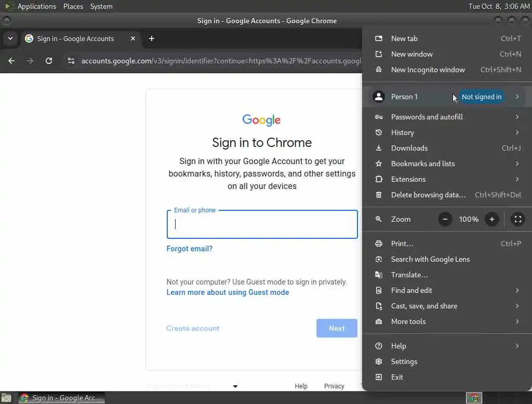Click the Help link in page footer
532x404 pixels.
pos(301,386)
